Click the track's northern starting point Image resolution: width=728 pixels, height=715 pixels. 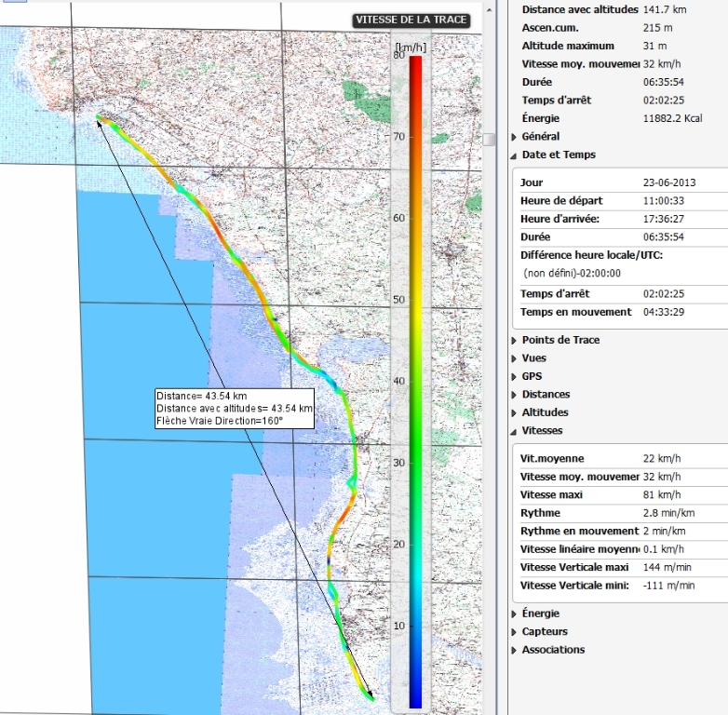98,117
